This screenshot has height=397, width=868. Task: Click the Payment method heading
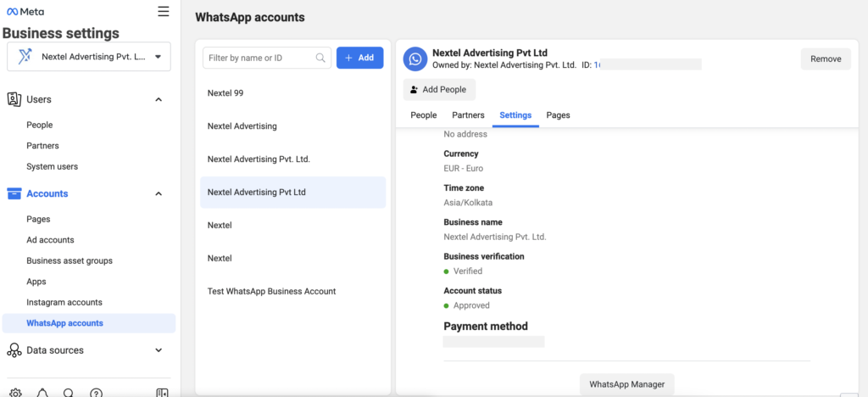[x=486, y=326]
